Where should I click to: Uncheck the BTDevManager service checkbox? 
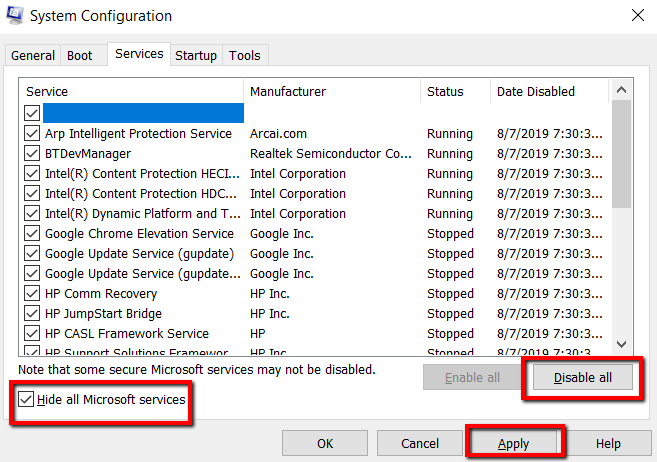(32, 154)
